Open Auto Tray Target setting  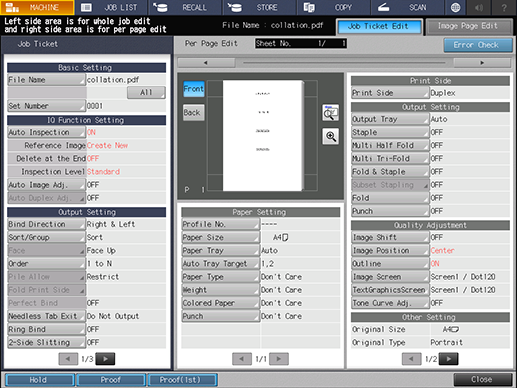pyautogui.click(x=220, y=264)
